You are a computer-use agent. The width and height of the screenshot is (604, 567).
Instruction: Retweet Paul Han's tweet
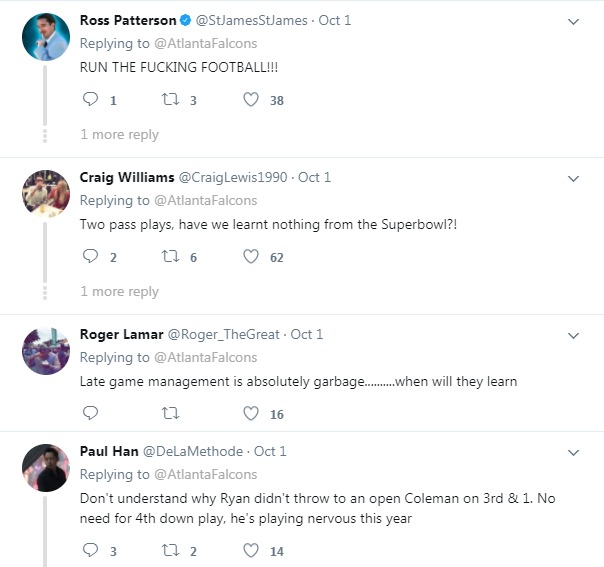[169, 550]
